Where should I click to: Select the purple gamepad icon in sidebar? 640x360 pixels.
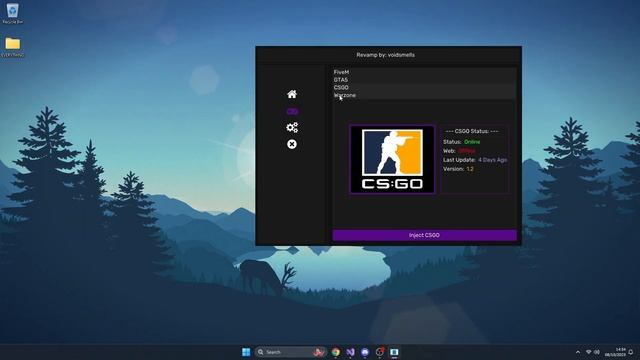click(292, 111)
